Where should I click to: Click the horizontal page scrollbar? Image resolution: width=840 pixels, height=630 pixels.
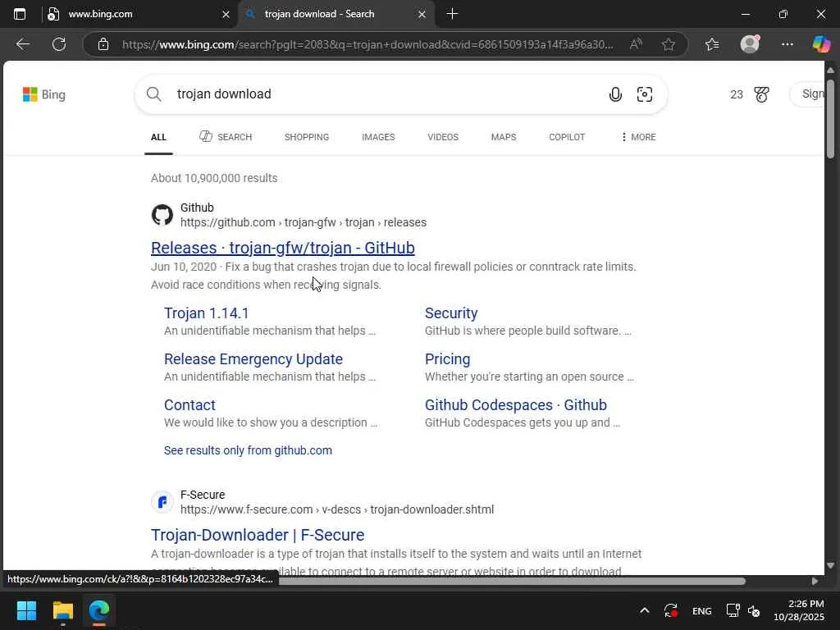[512, 582]
